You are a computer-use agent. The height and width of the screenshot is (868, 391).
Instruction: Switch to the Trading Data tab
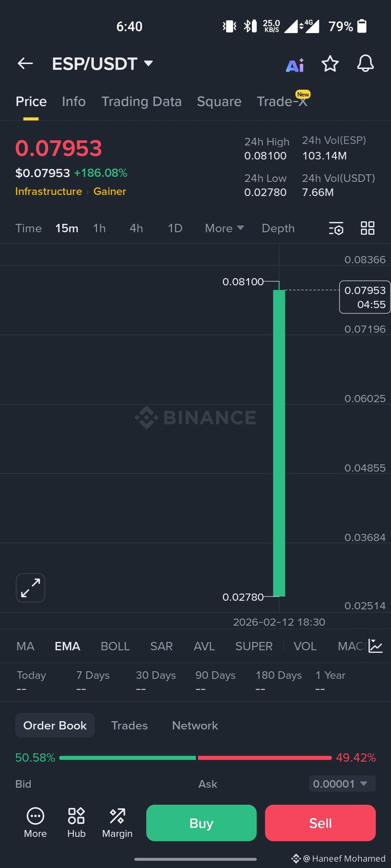click(x=142, y=102)
